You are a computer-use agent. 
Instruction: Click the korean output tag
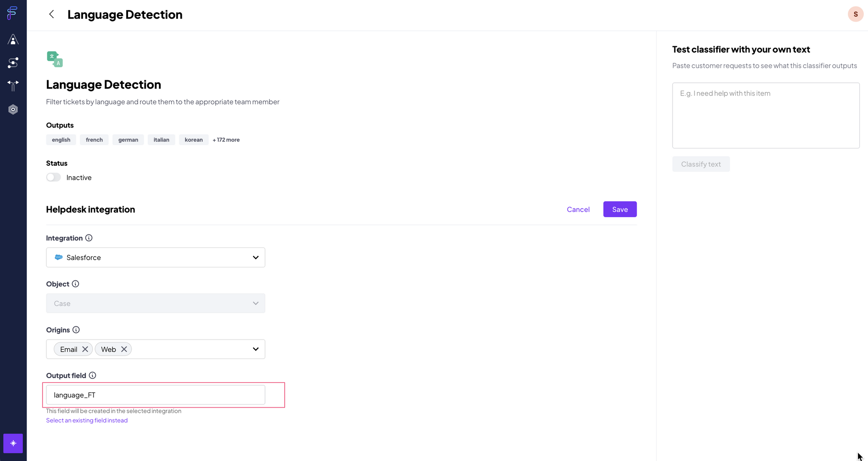194,140
